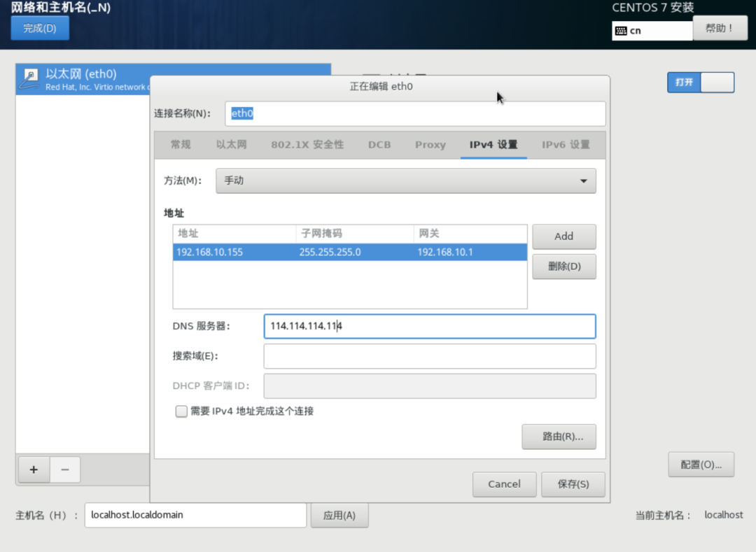Click the 搜索域 search domain field
The width and height of the screenshot is (756, 552).
(x=430, y=356)
